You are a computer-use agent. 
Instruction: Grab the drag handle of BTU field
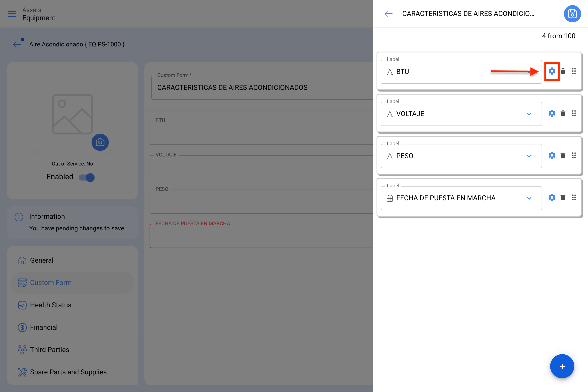pyautogui.click(x=574, y=71)
